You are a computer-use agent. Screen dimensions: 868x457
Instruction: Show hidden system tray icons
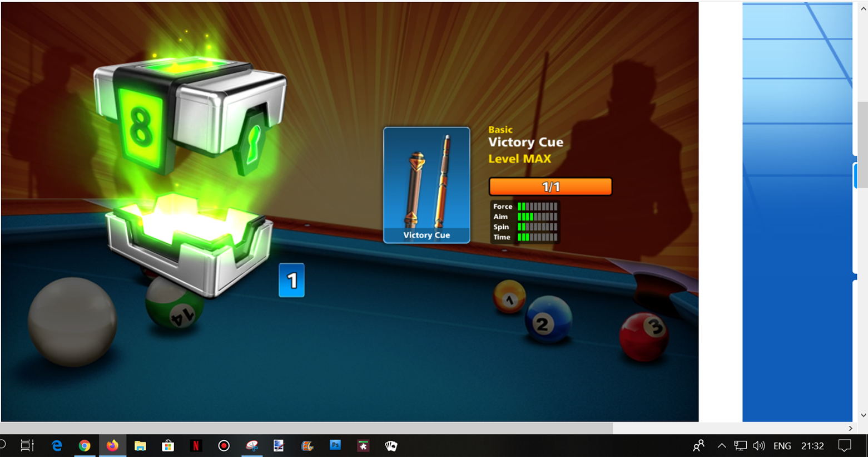722,445
